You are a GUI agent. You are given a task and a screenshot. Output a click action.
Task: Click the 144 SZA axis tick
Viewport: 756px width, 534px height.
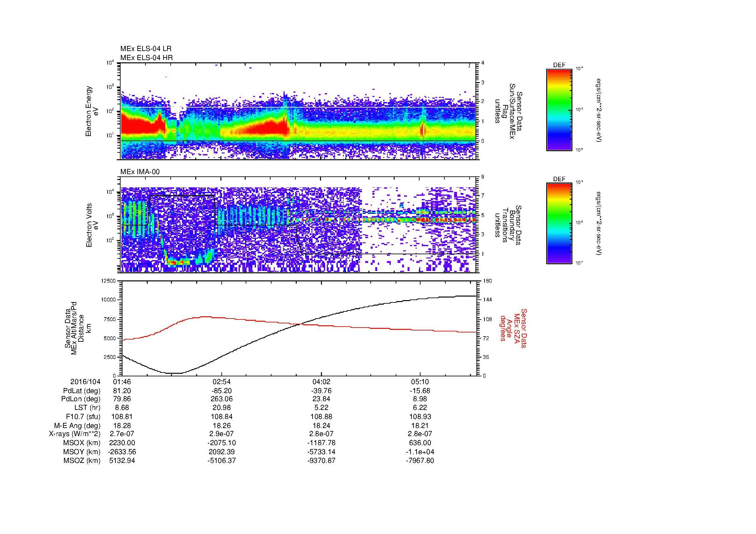[x=488, y=300]
